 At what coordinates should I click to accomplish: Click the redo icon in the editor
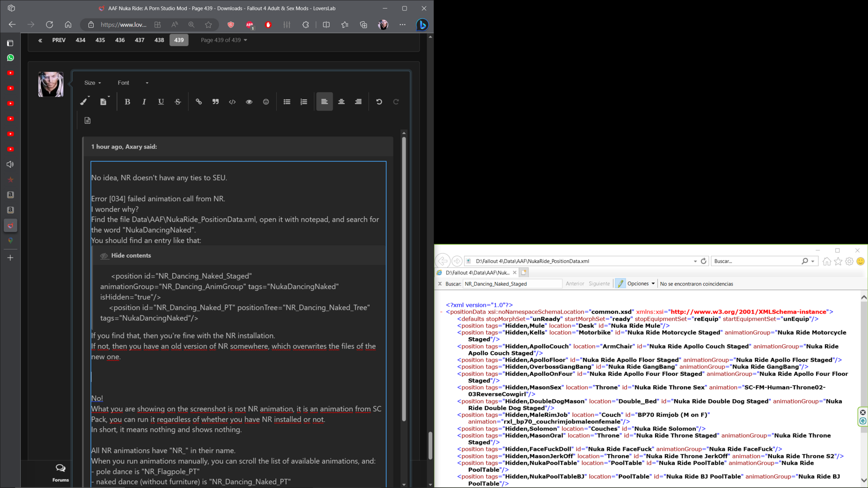(396, 102)
